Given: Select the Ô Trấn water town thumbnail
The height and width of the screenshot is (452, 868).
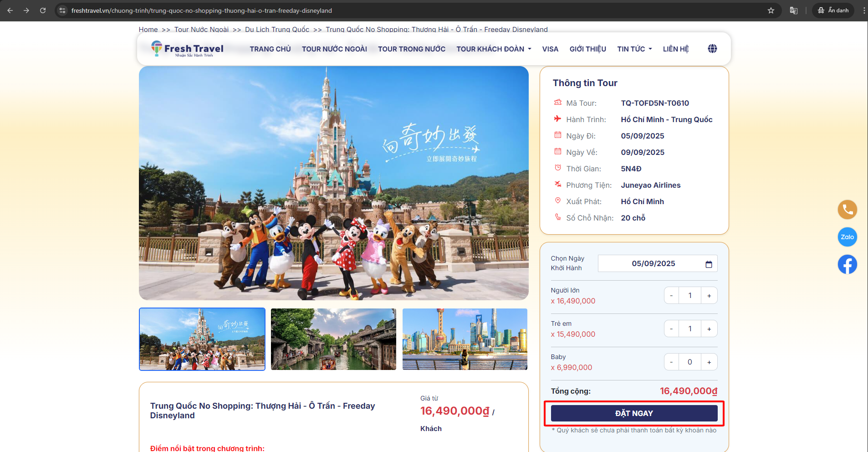Looking at the screenshot, I should point(333,339).
